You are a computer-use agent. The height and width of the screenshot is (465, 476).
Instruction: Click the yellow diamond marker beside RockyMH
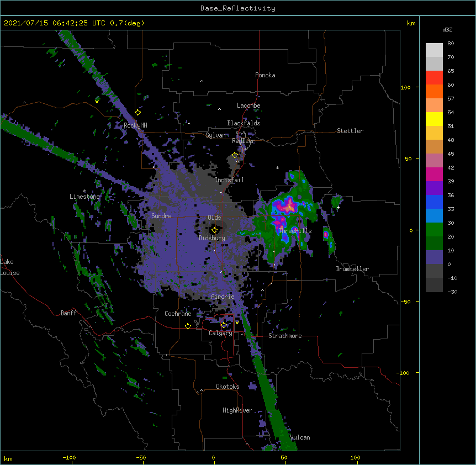[x=138, y=113]
